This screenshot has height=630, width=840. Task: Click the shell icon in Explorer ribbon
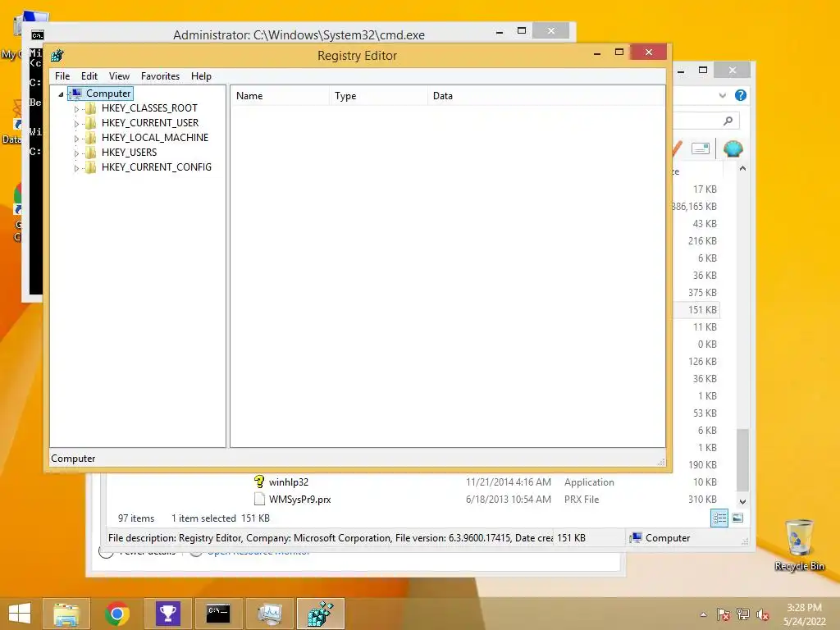pos(733,148)
